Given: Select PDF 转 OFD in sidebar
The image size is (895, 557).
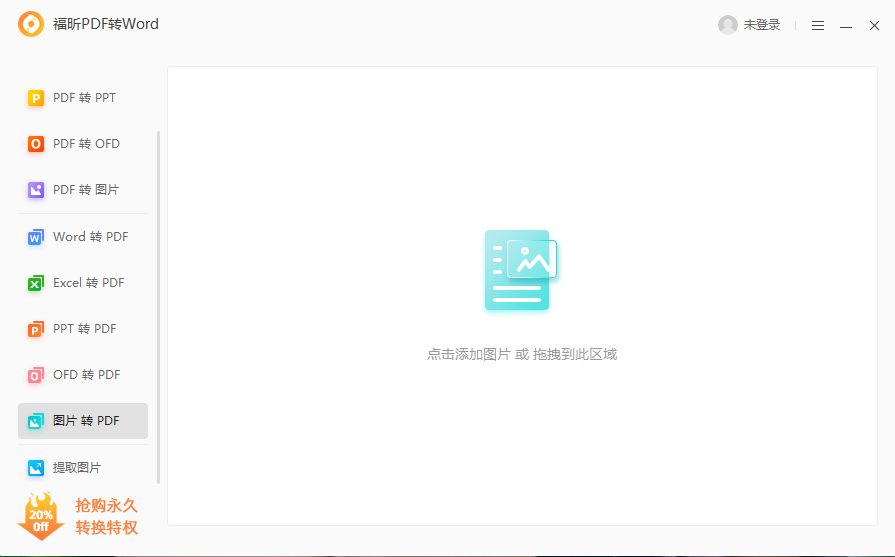Looking at the screenshot, I should (x=83, y=144).
